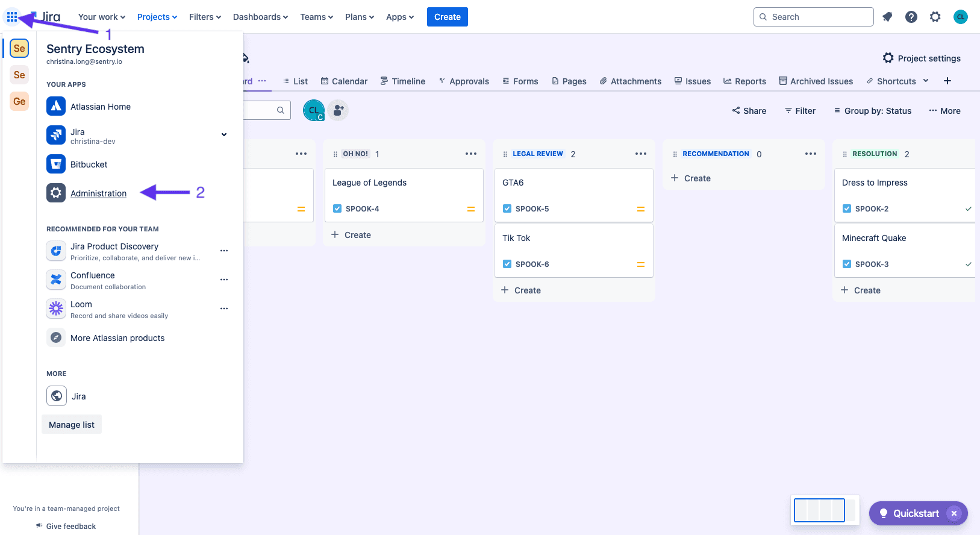Open the app switcher grid icon
Screen dimensions: 980x535
(x=12, y=17)
